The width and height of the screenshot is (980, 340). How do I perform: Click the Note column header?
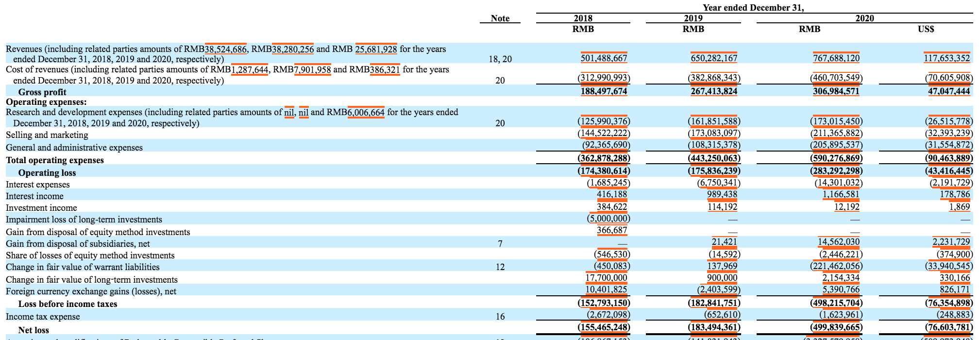(500, 18)
